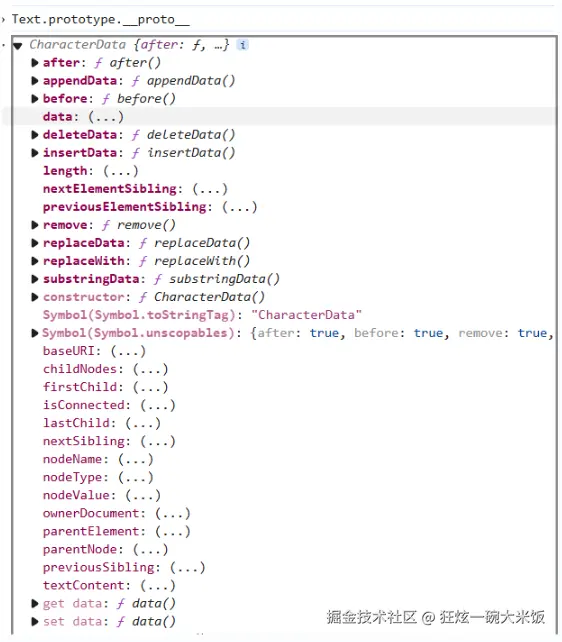The width and height of the screenshot is (562, 642).
Task: Invoke the length (...) getter
Action: (120, 171)
